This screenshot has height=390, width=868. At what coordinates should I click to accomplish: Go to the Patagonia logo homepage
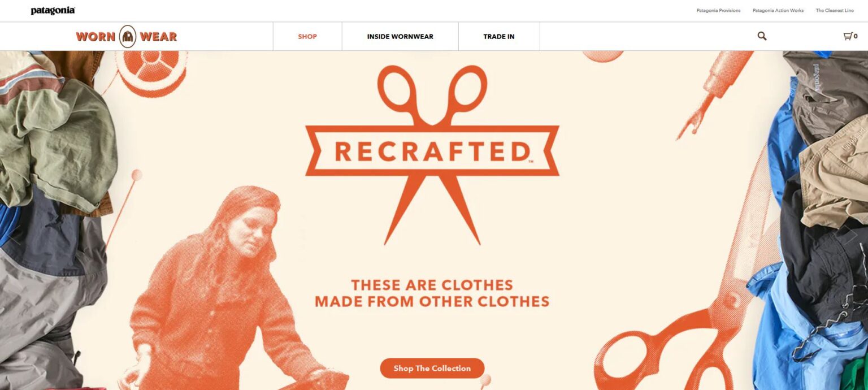point(53,11)
